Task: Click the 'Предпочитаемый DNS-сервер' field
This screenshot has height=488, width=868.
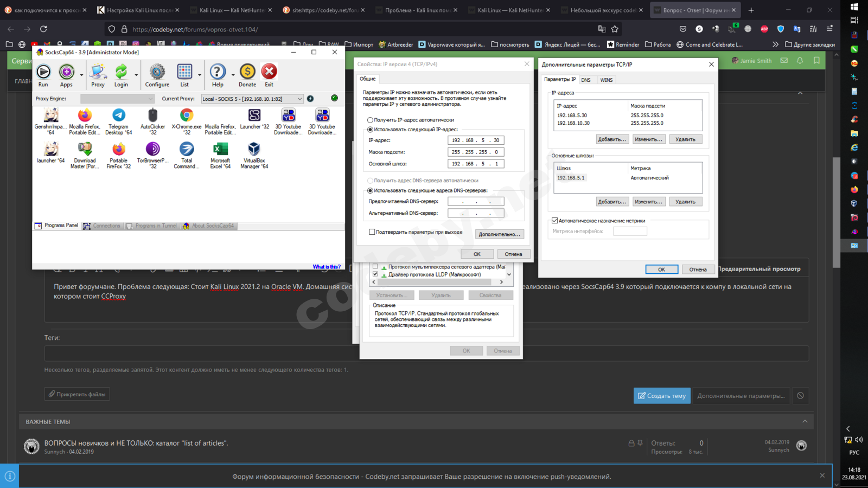Action: [476, 202]
